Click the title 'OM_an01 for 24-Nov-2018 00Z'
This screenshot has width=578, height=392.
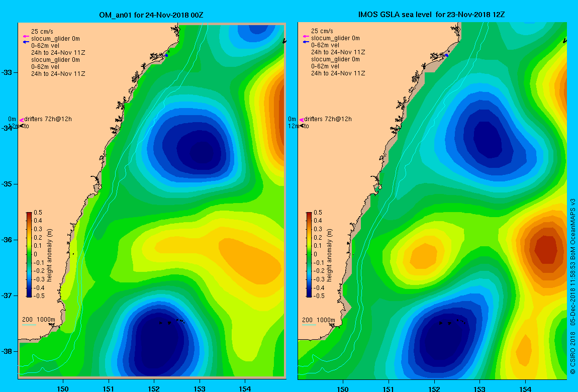(x=151, y=15)
